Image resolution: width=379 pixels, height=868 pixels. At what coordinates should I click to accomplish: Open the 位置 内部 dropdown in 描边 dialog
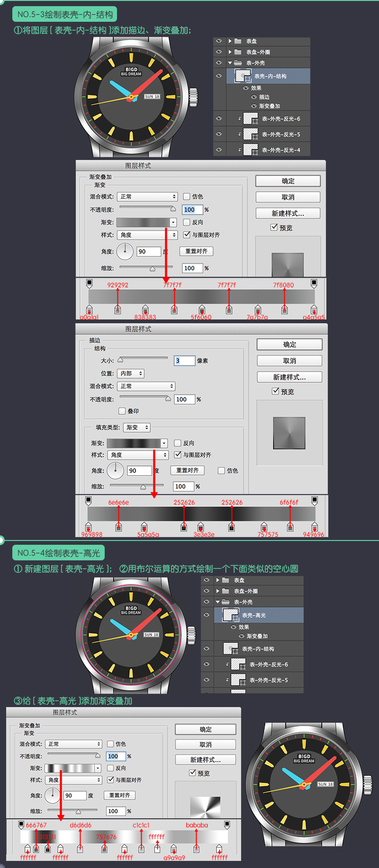(130, 373)
